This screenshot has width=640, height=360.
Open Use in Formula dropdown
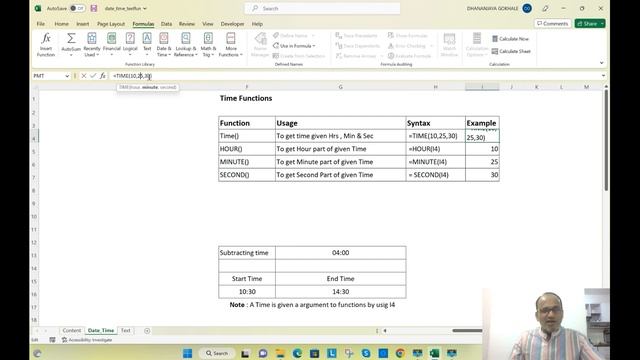point(294,46)
